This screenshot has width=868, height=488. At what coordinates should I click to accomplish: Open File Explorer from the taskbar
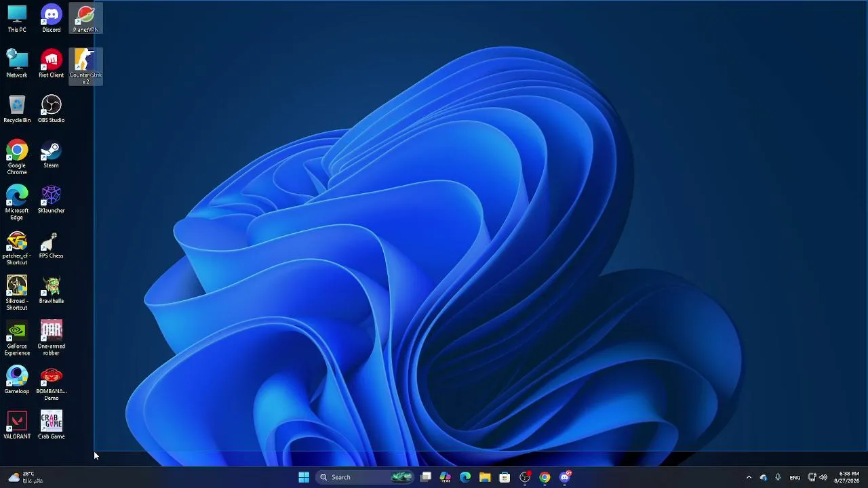click(485, 477)
